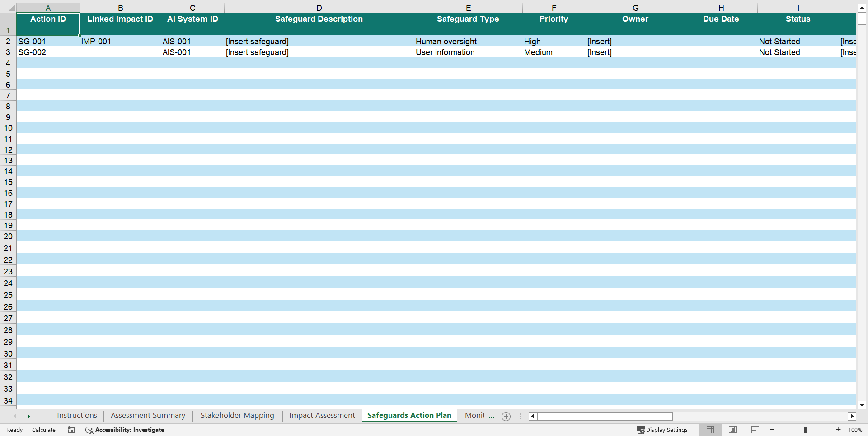This screenshot has width=868, height=436.
Task: Select the User information cell
Action: point(468,52)
